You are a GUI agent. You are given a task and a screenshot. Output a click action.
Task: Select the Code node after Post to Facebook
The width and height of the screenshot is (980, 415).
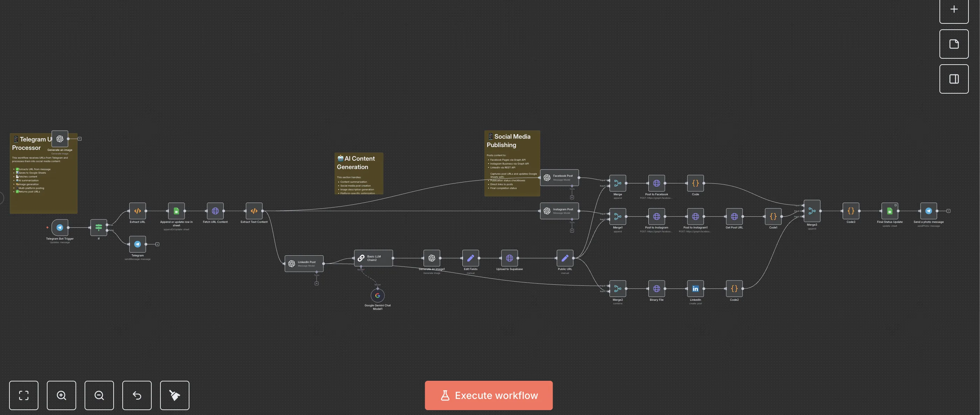point(695,183)
